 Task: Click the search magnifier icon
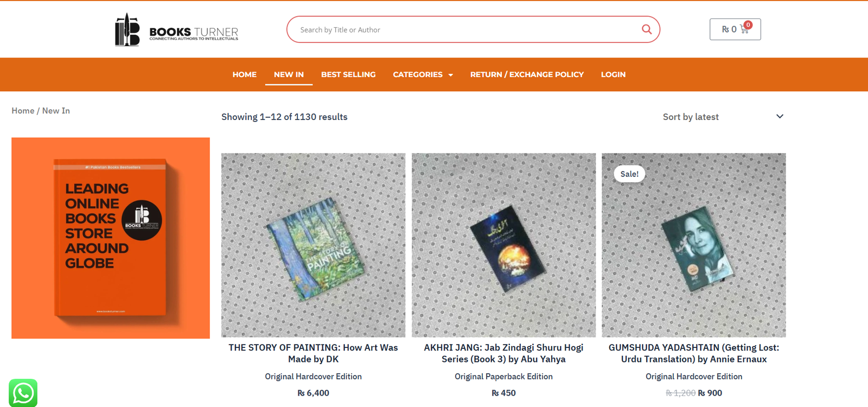[x=646, y=29]
